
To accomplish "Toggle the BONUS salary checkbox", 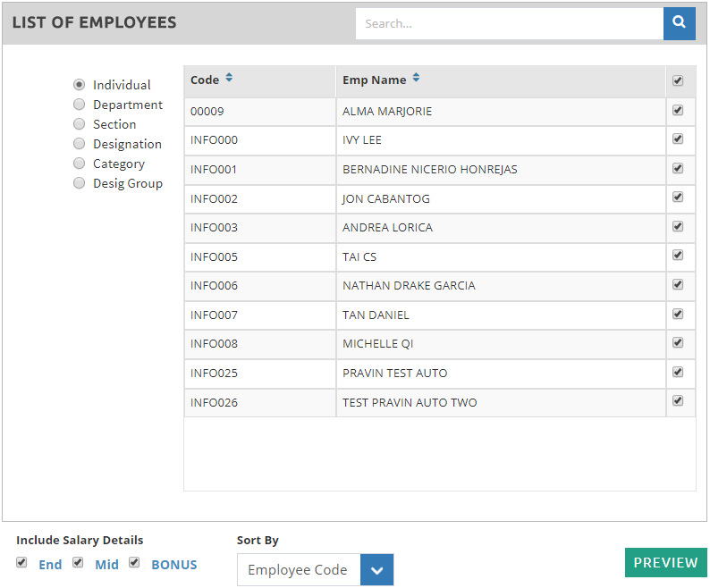I will (134, 563).
